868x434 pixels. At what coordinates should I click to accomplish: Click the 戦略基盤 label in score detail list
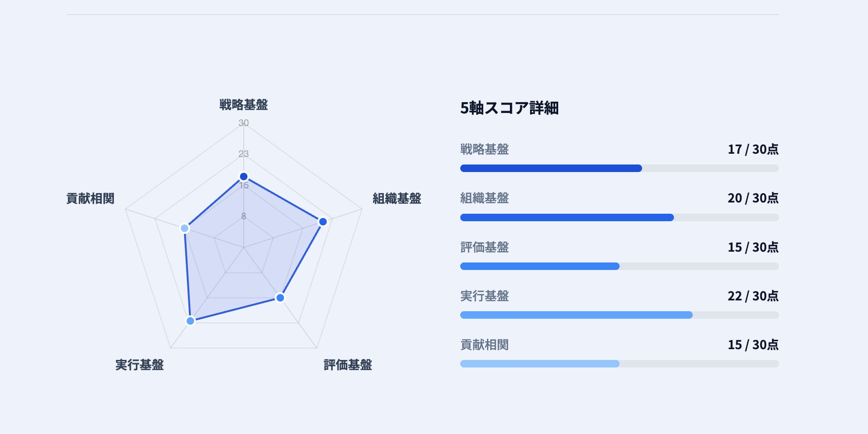[x=485, y=150]
